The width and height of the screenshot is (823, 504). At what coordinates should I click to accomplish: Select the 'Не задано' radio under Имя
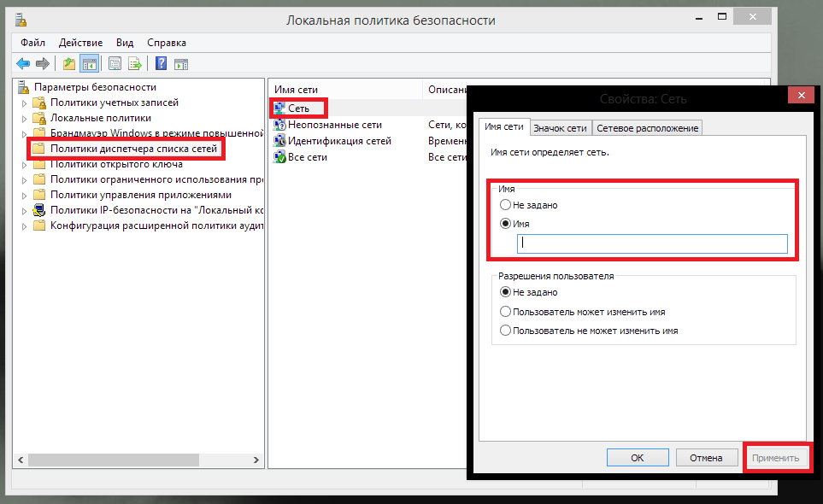506,205
